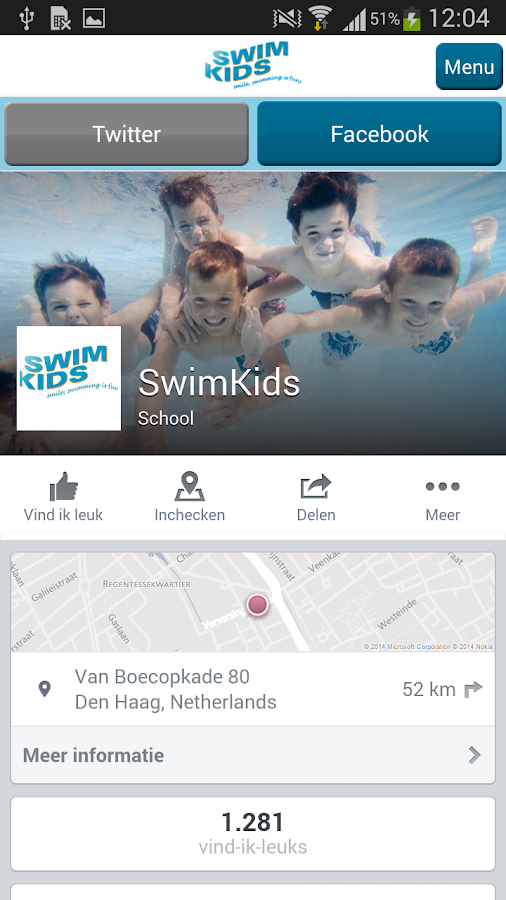The height and width of the screenshot is (900, 506).
Task: Open the SwimKids profile picture thumbnail
Action: click(69, 378)
